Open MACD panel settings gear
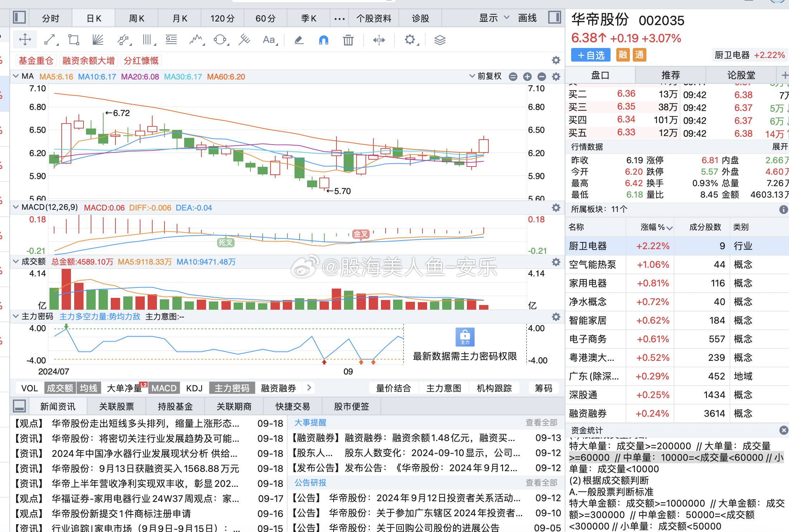 pyautogui.click(x=556, y=208)
